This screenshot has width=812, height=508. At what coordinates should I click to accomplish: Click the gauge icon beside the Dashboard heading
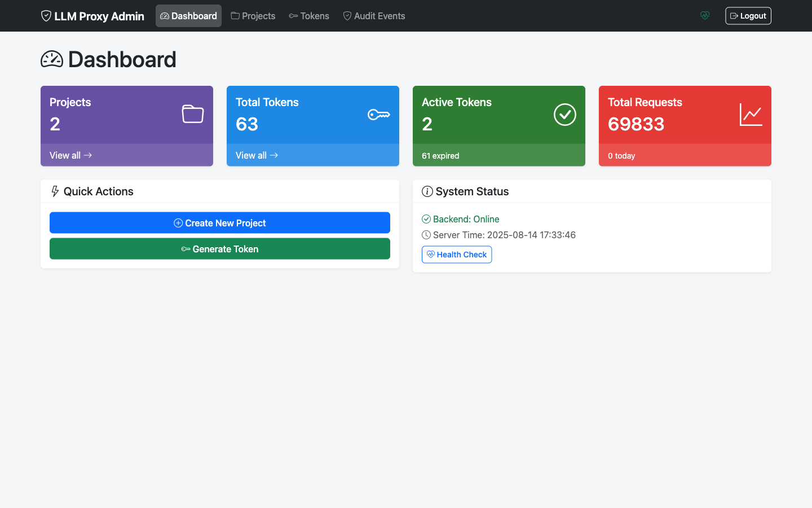[x=52, y=59]
